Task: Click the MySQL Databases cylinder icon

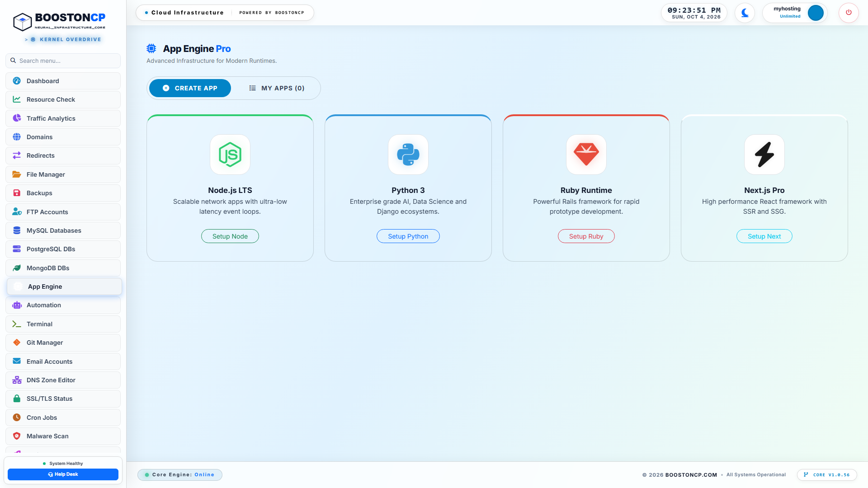Action: click(x=17, y=230)
